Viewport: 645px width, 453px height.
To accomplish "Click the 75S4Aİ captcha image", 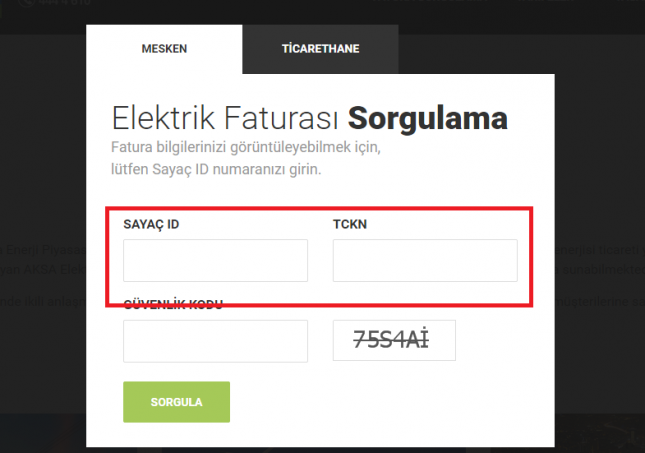I will (x=394, y=340).
